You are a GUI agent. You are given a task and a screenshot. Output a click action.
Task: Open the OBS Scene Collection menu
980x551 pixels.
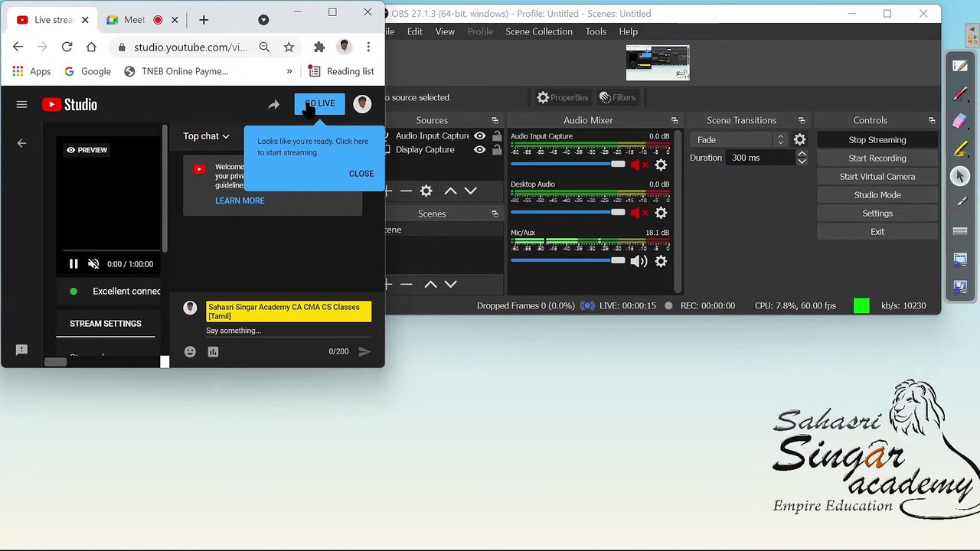(539, 31)
